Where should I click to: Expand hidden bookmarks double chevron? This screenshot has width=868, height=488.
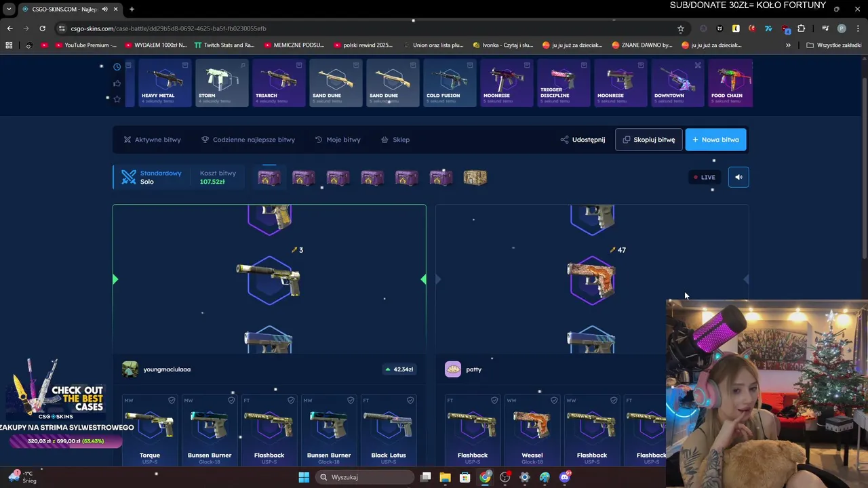pos(788,45)
